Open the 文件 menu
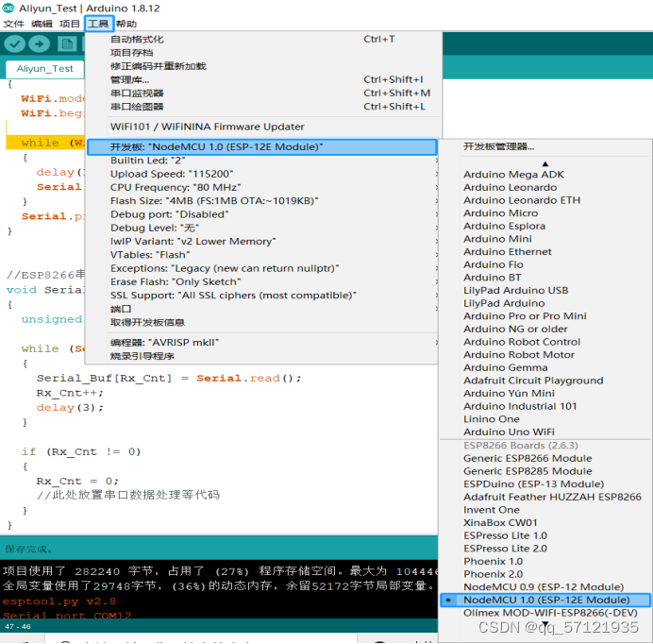Image resolution: width=653 pixels, height=644 pixels. point(14,24)
